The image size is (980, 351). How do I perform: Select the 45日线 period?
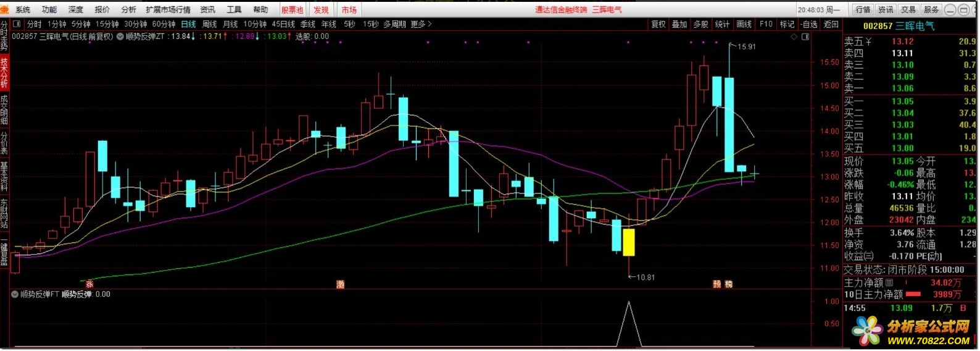[x=283, y=24]
